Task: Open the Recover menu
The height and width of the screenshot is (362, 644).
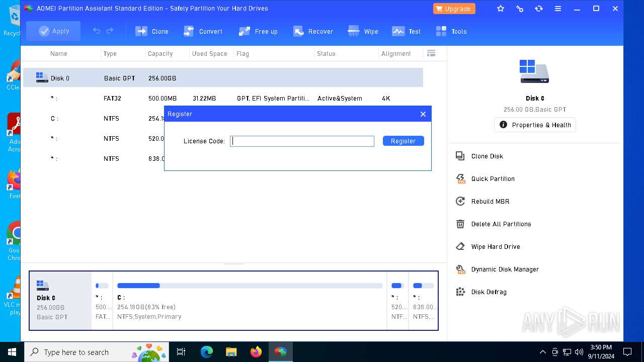Action: tap(313, 31)
